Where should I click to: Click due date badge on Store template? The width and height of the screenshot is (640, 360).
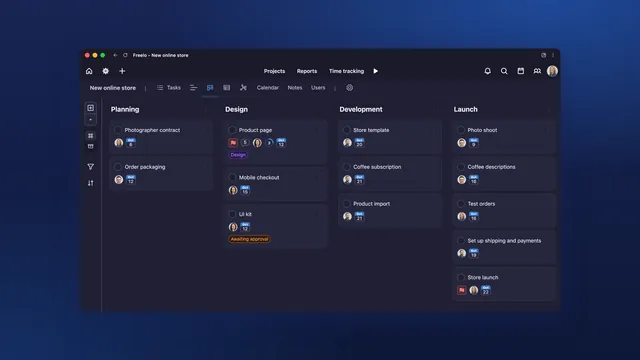[x=359, y=142]
